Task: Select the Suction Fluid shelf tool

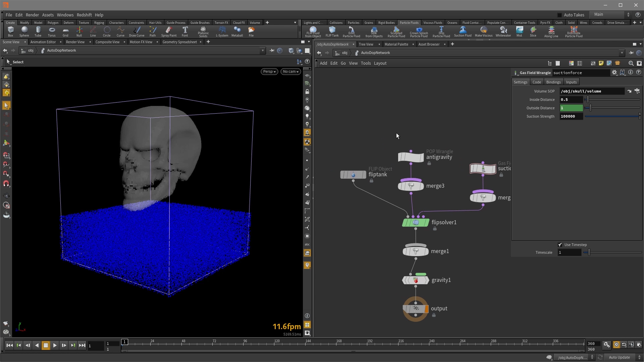Action: tap(463, 32)
